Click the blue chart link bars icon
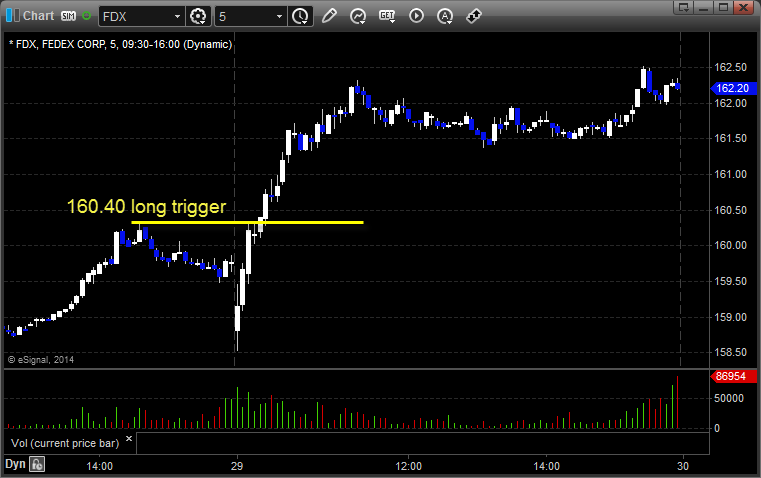Viewport: 761px width, 478px height. [x=13, y=16]
